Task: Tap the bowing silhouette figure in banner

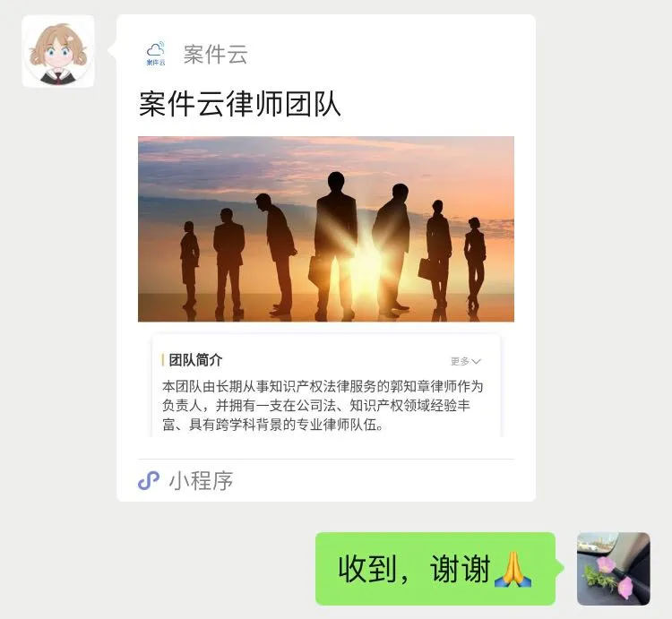Action: 279,253
